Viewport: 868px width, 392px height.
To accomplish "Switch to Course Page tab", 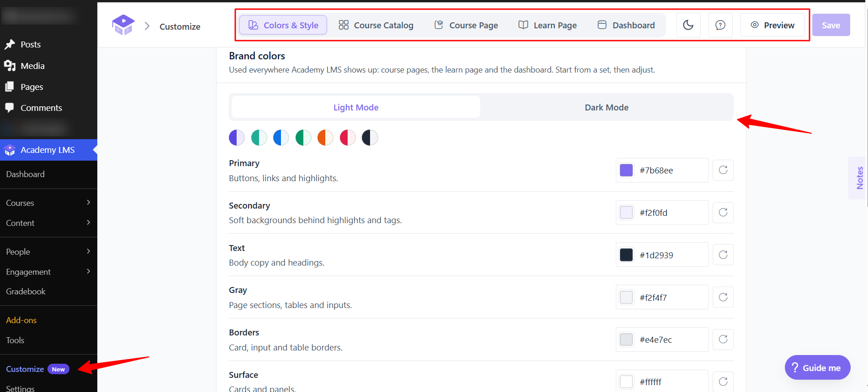I will point(466,25).
